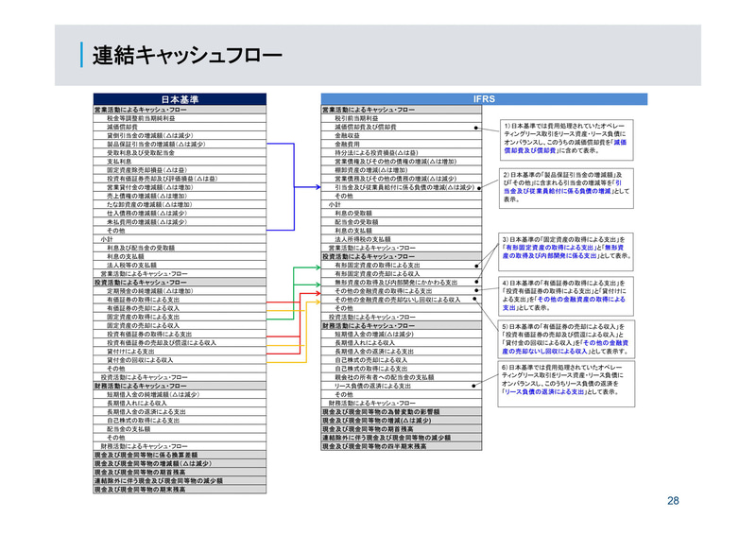This screenshot has height=535, width=756.
Task: Click the row 営業債権及びその他の債権の増減(△は増加)
Action: [x=401, y=162]
